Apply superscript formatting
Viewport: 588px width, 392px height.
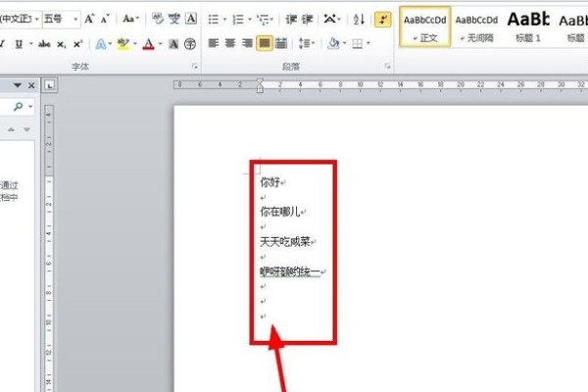tap(77, 44)
